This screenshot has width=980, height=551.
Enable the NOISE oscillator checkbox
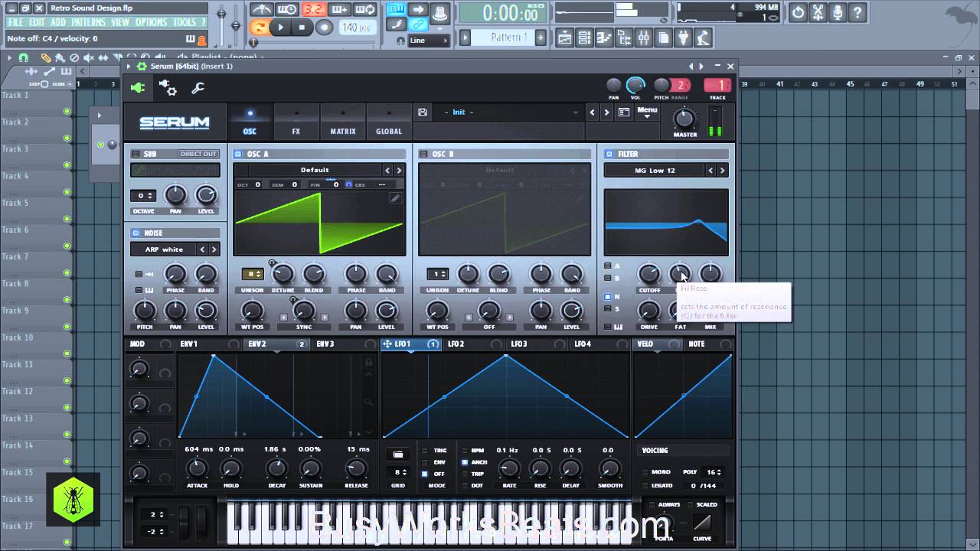pos(136,233)
